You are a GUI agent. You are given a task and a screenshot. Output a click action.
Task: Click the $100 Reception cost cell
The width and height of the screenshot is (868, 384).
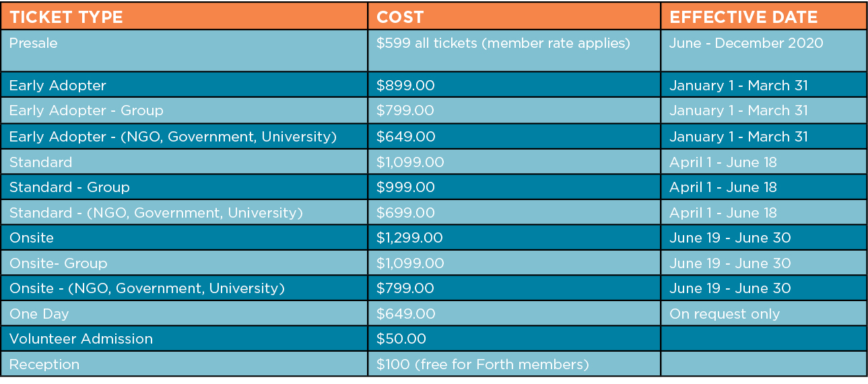[483, 364]
